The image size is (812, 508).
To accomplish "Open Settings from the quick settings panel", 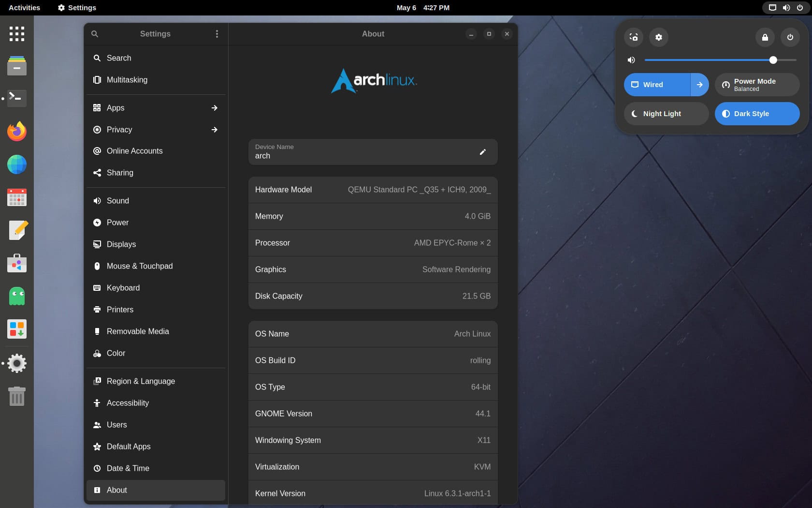I will [658, 37].
